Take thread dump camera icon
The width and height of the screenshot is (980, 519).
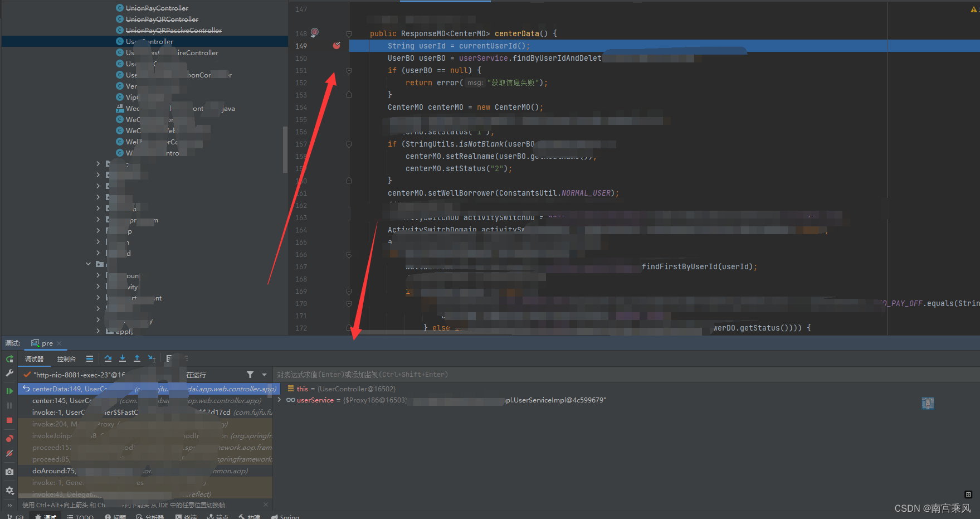pos(9,472)
